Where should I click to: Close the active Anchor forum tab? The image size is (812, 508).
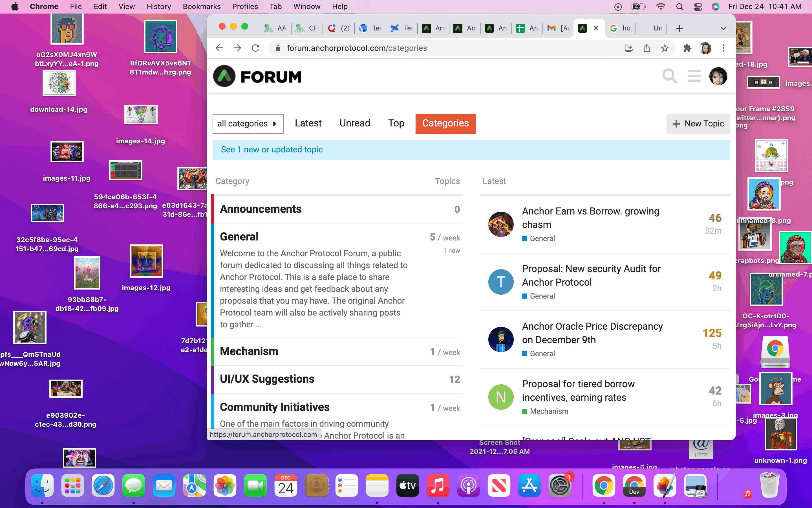[x=596, y=28]
